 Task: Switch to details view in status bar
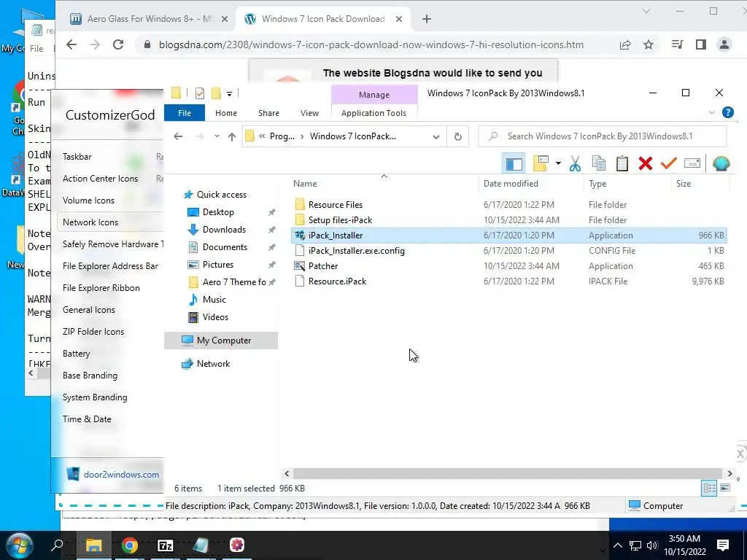[709, 488]
